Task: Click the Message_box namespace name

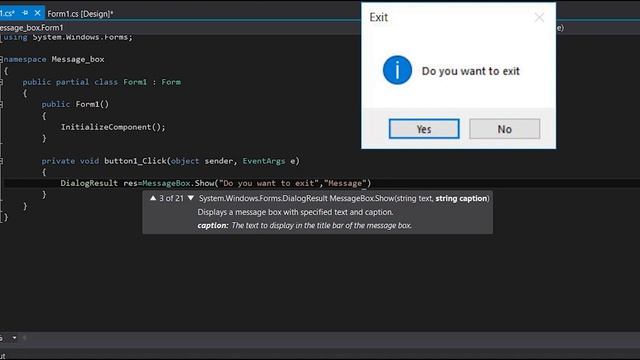Action: 78,60
